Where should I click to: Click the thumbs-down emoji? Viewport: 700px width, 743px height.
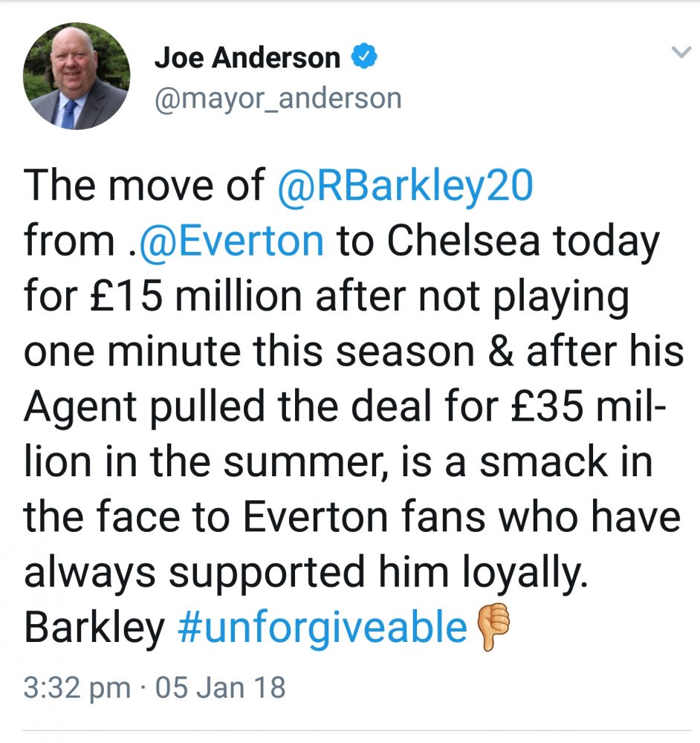pyautogui.click(x=493, y=626)
